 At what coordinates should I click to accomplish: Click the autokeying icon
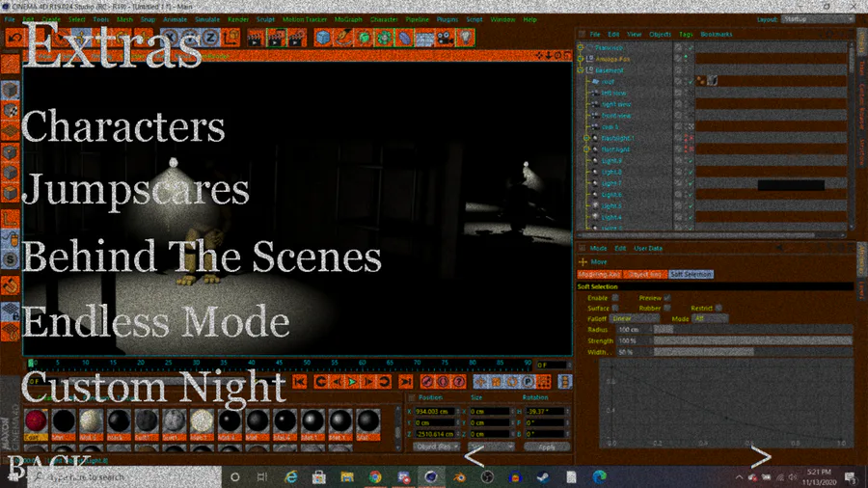[443, 382]
